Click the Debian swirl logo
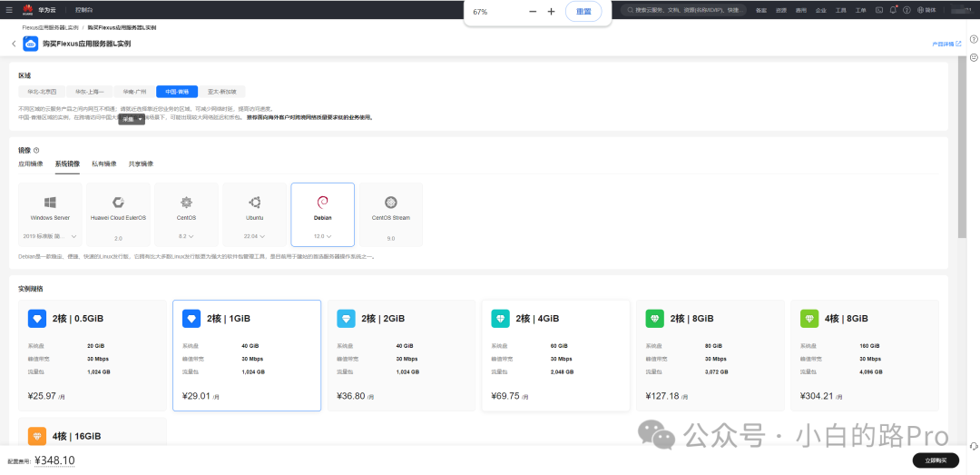 (322, 203)
